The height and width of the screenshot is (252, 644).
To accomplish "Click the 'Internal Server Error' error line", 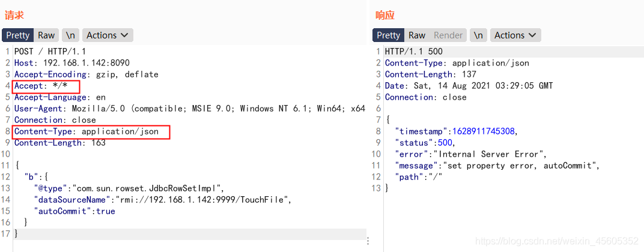I will click(470, 154).
